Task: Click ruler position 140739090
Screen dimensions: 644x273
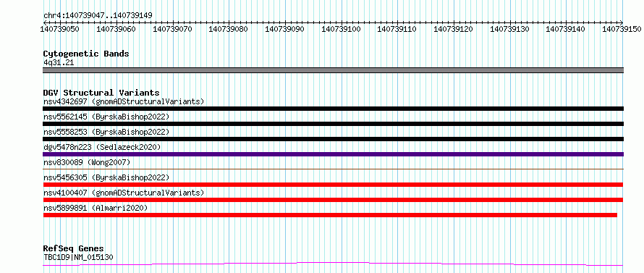Action: tap(285, 29)
